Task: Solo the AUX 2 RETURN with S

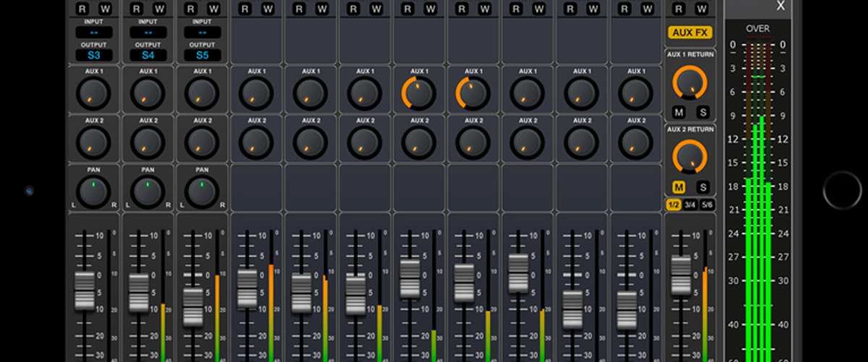Action: (x=702, y=188)
